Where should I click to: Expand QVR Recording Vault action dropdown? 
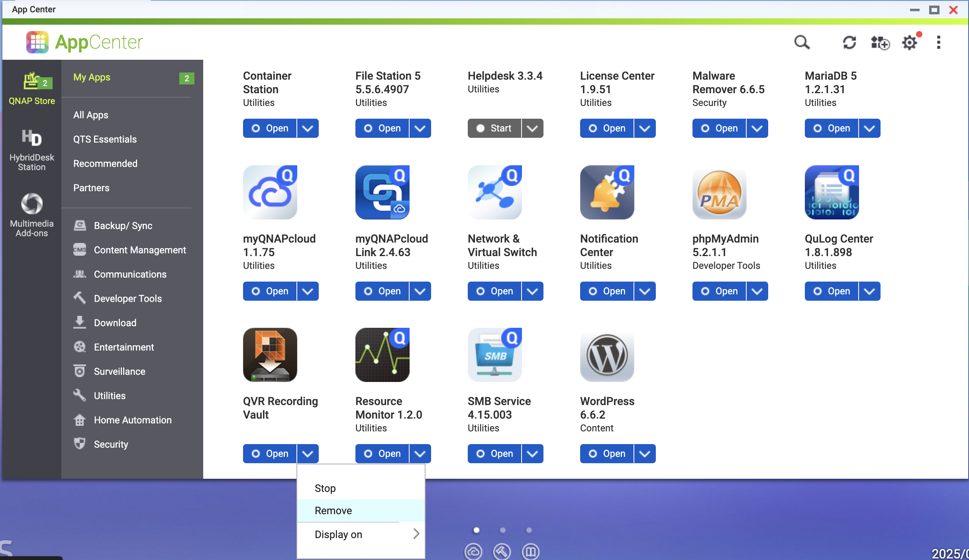pos(308,454)
